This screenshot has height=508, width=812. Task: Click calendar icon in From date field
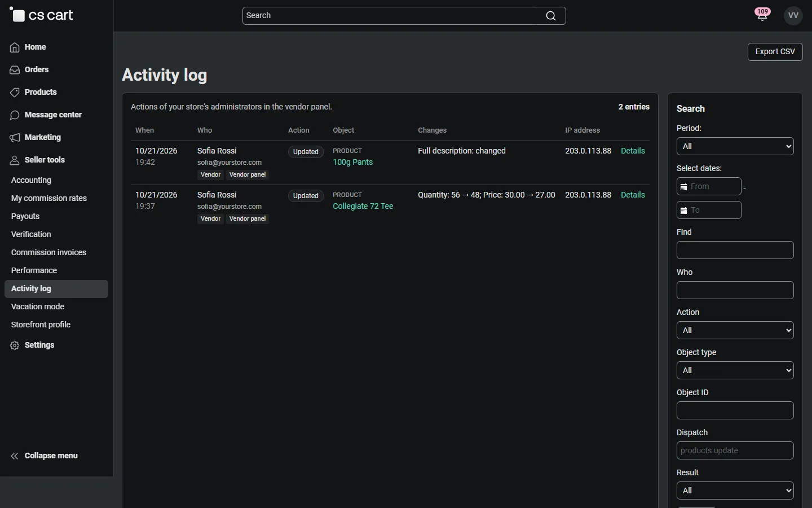click(x=683, y=187)
